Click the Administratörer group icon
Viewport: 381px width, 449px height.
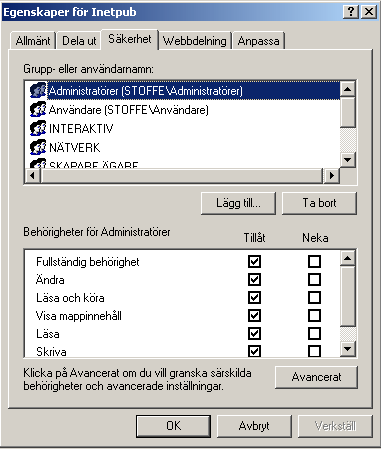point(38,90)
